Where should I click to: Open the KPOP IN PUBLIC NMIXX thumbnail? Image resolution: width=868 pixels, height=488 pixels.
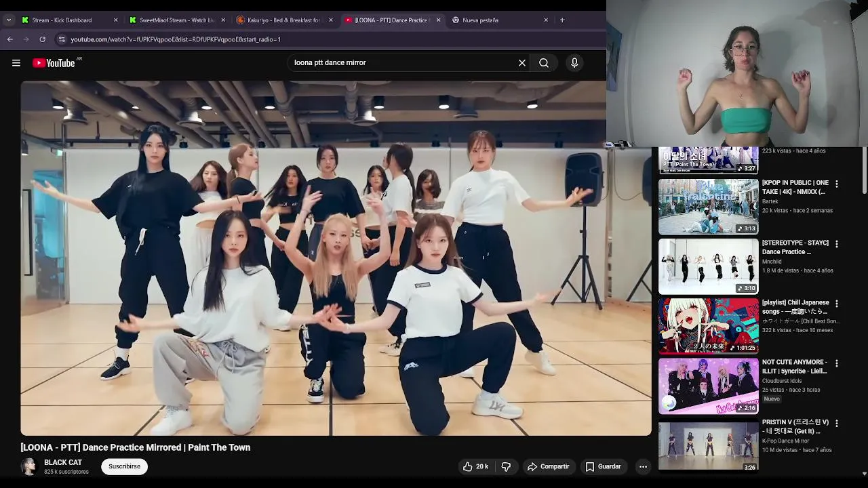pos(708,207)
